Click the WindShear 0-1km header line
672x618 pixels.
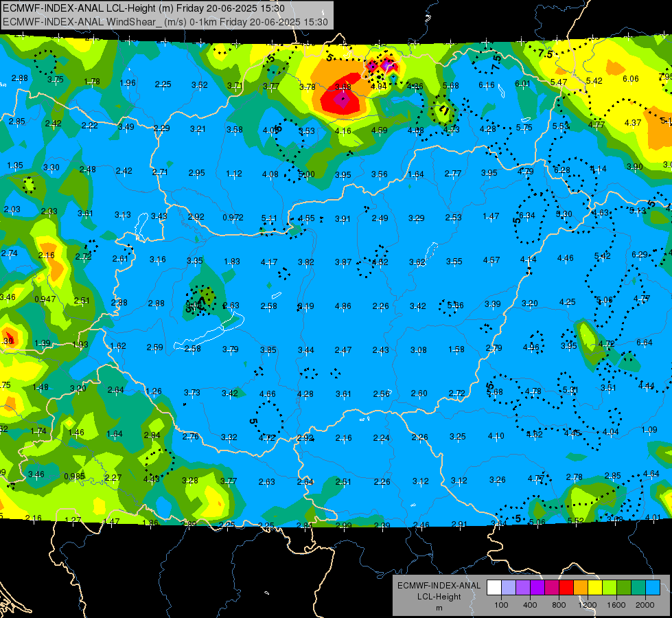click(x=165, y=22)
